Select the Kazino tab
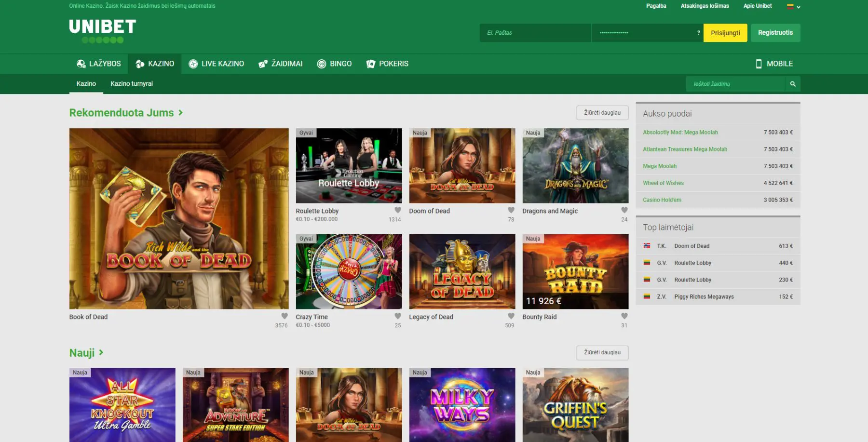Image resolution: width=868 pixels, height=442 pixels. tap(86, 83)
